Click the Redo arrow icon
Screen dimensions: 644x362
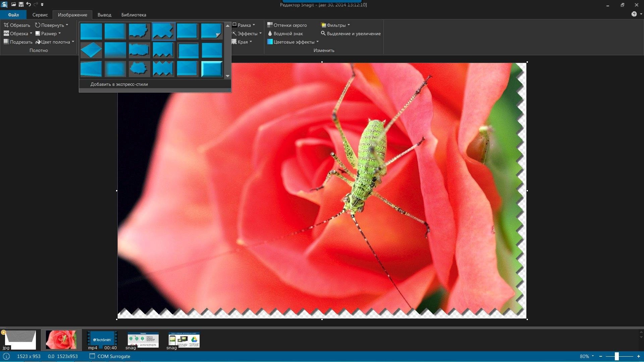[x=36, y=5]
